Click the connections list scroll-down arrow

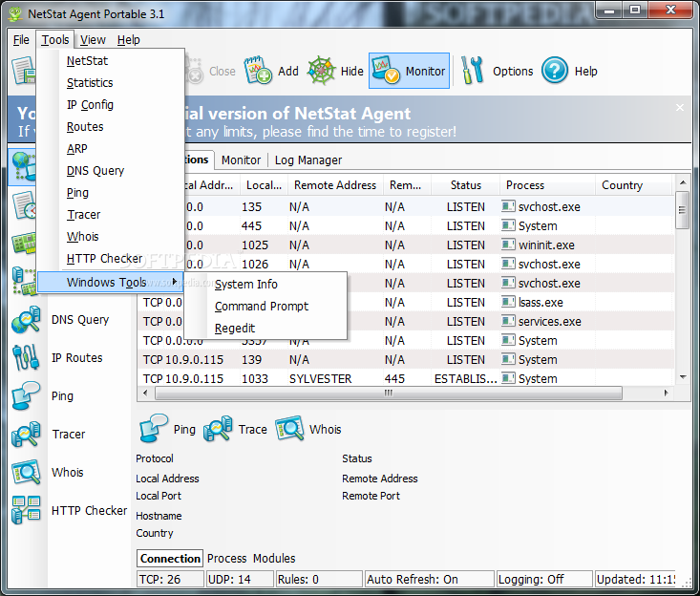tap(683, 377)
